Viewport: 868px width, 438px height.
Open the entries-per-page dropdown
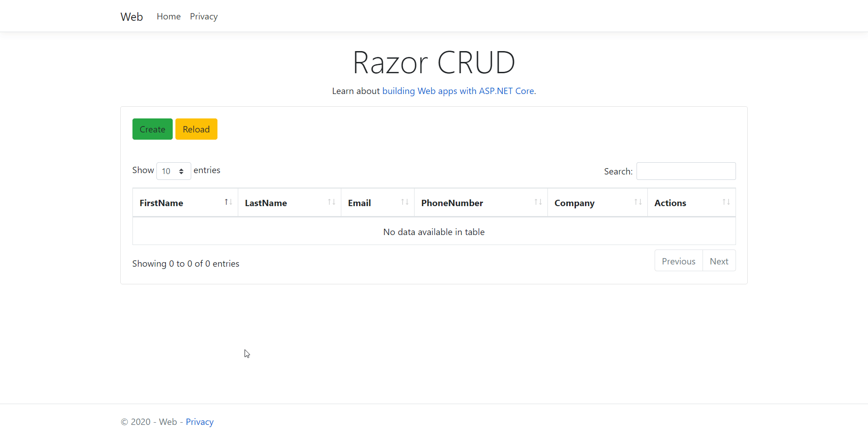click(x=173, y=171)
